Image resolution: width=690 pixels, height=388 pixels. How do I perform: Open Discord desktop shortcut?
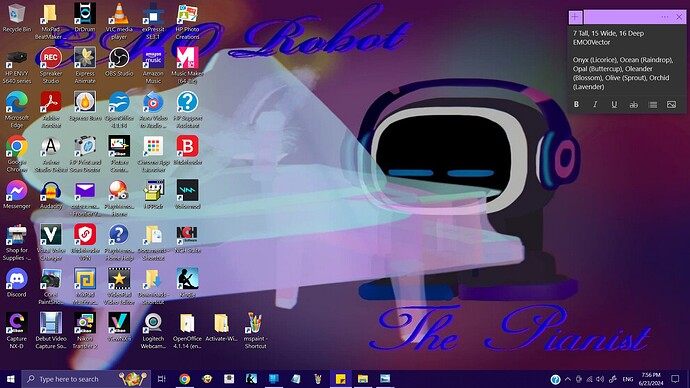click(17, 283)
